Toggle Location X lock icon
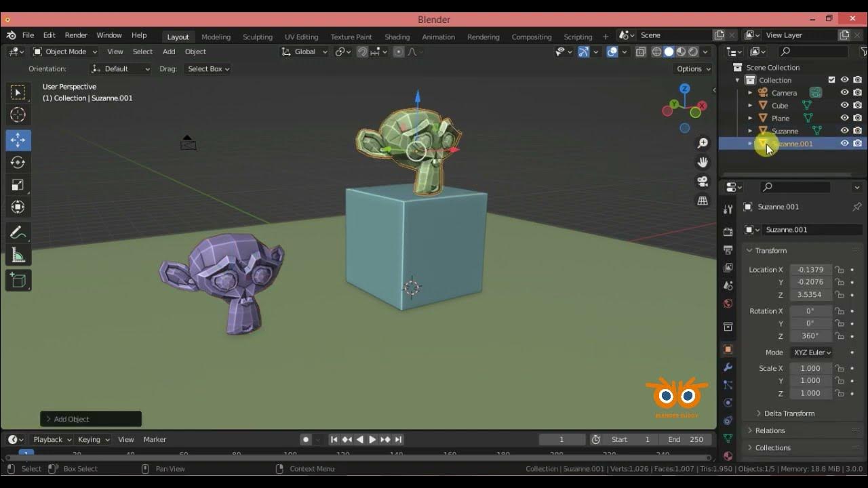The height and width of the screenshot is (488, 868). point(839,270)
